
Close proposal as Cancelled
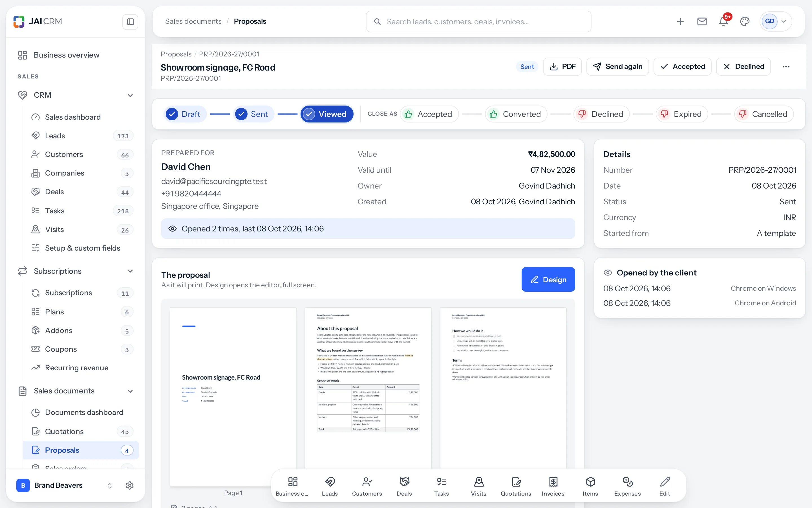(x=764, y=114)
